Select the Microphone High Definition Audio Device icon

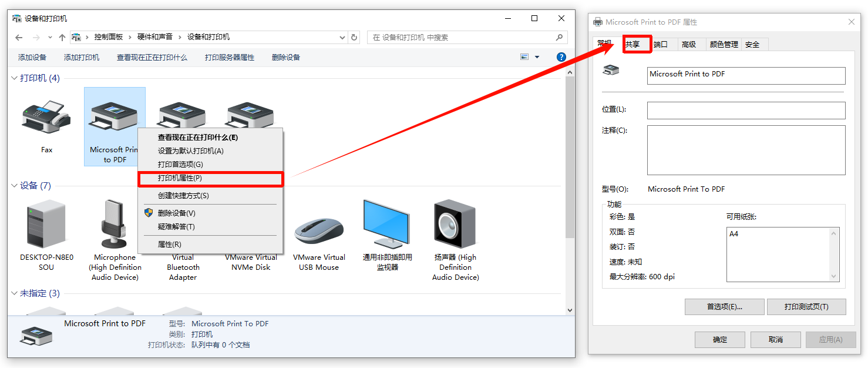[x=115, y=224]
